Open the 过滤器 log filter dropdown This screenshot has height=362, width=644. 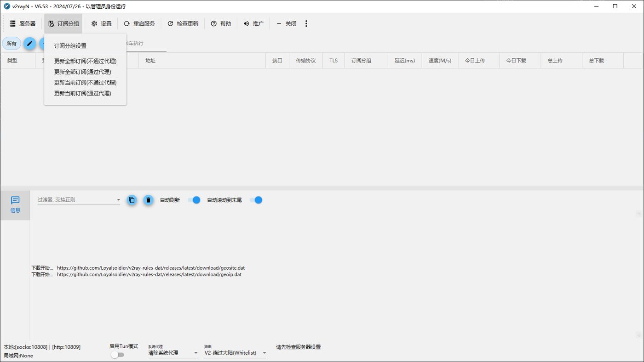[x=79, y=200]
